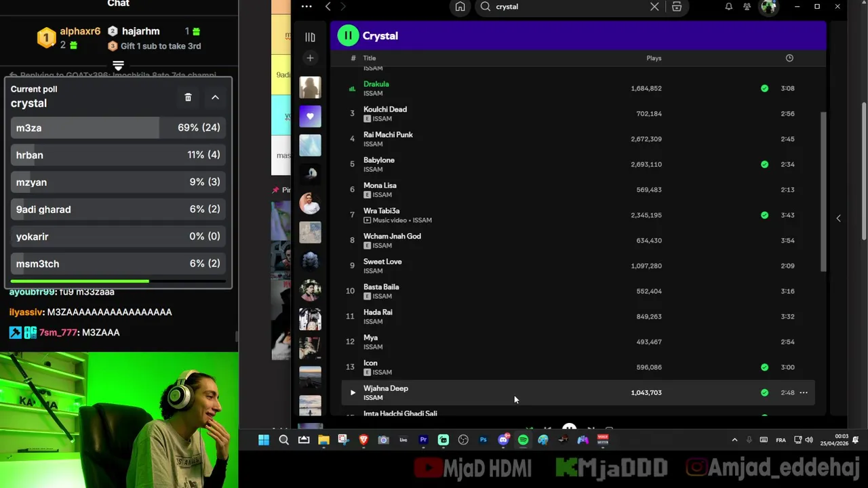The image size is (868, 488).
Task: Open the notification bell in system tray
Action: point(854,440)
